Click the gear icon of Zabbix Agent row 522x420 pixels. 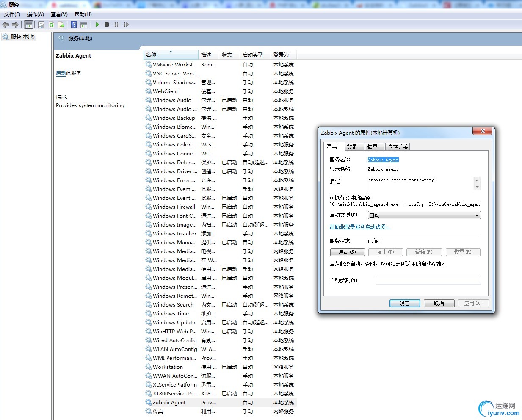tap(148, 402)
